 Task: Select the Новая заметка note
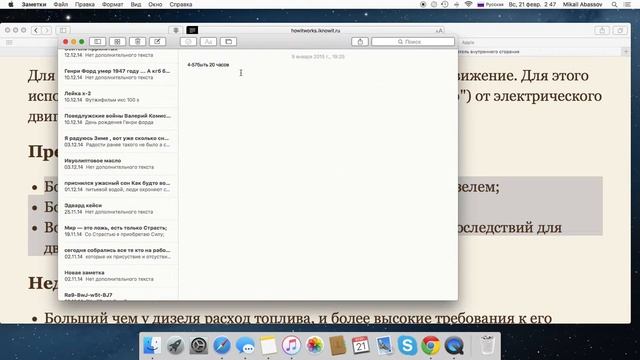click(118, 276)
